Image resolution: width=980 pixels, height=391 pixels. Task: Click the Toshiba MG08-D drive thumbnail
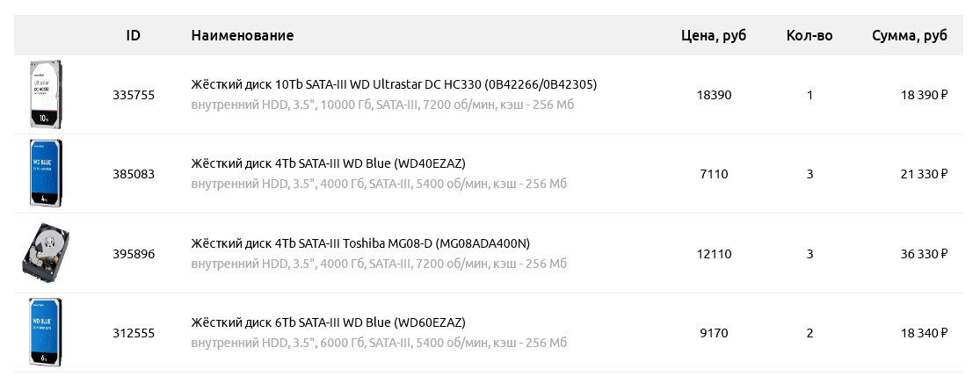(x=46, y=254)
